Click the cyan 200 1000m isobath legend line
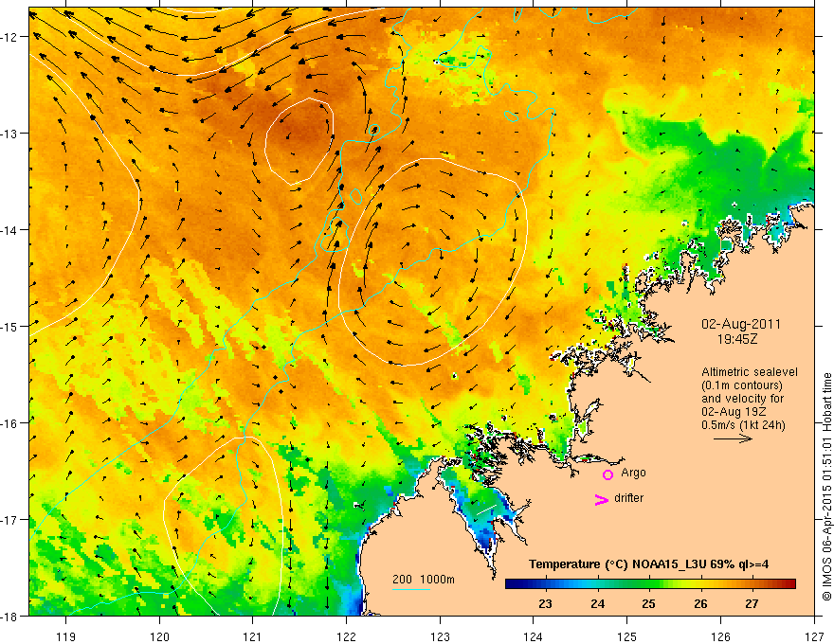834x644 pixels. (411, 589)
